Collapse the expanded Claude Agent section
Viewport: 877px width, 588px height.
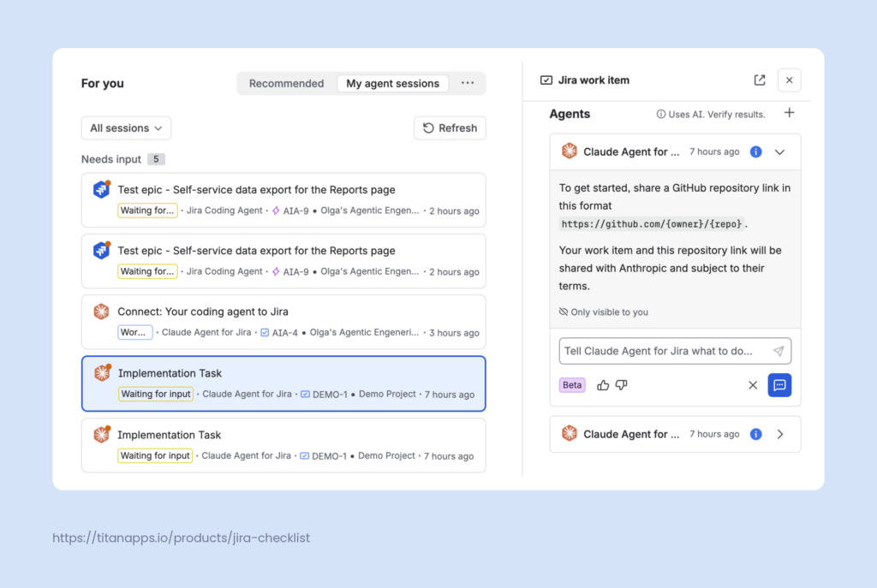pos(779,152)
